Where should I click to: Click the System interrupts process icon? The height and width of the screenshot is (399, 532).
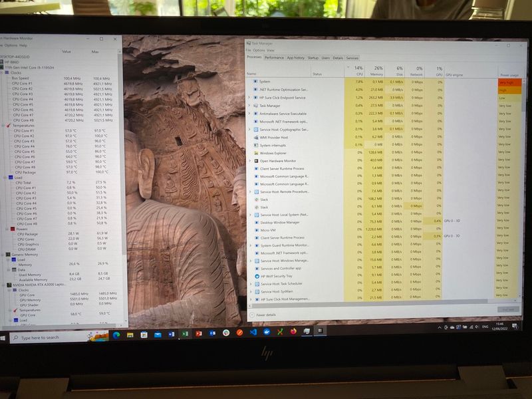pyautogui.click(x=256, y=145)
